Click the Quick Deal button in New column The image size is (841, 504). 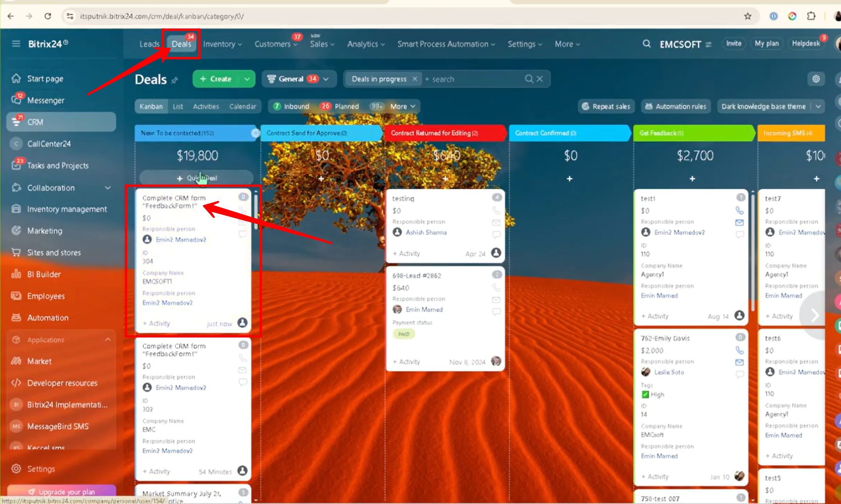[x=196, y=178]
